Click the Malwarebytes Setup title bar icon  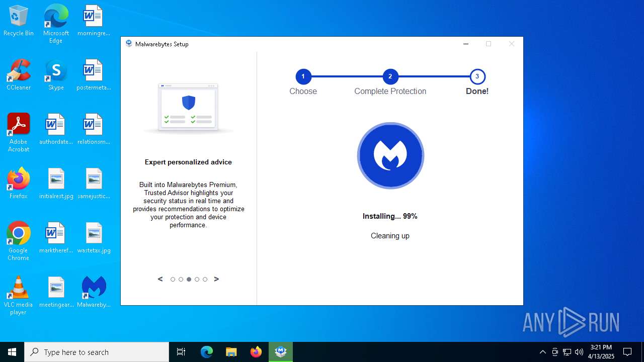click(129, 44)
